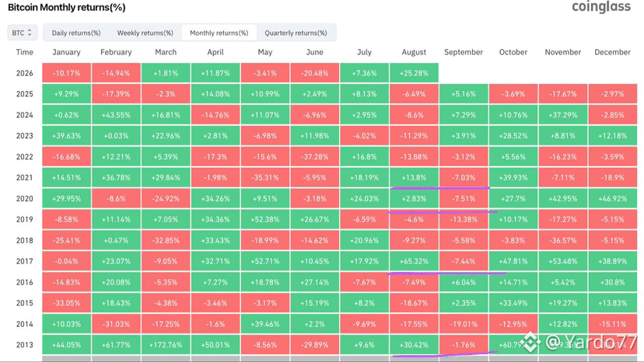Select the -29.89% June 2013 cell
This screenshot has height=362, width=644.
[x=314, y=345]
